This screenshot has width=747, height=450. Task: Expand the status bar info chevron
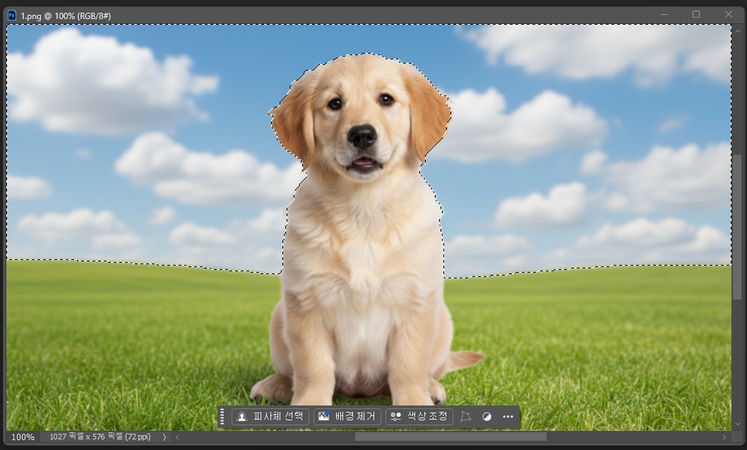click(164, 437)
